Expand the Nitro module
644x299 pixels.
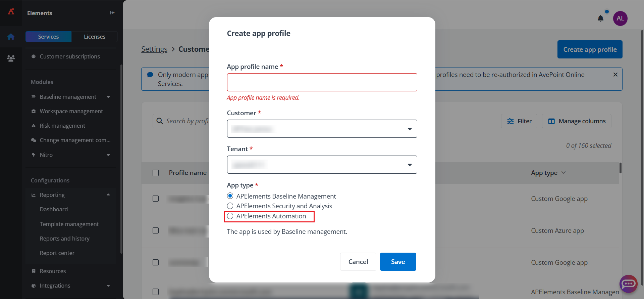point(108,155)
